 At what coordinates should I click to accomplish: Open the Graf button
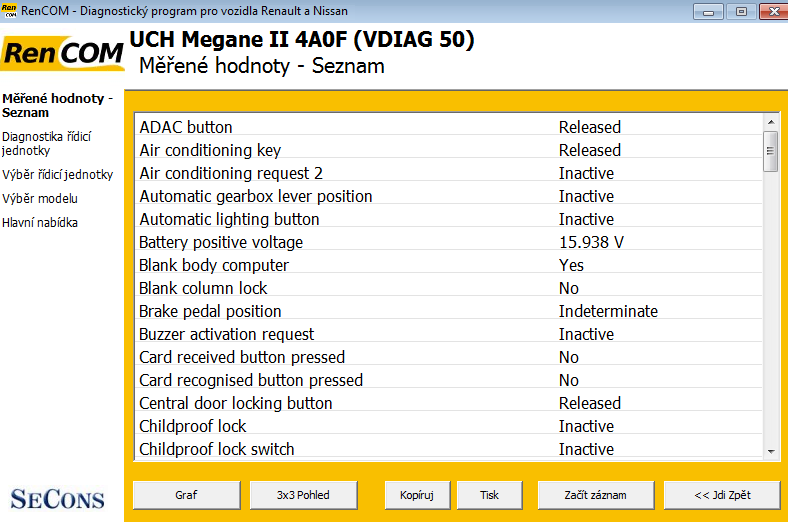tap(186, 494)
